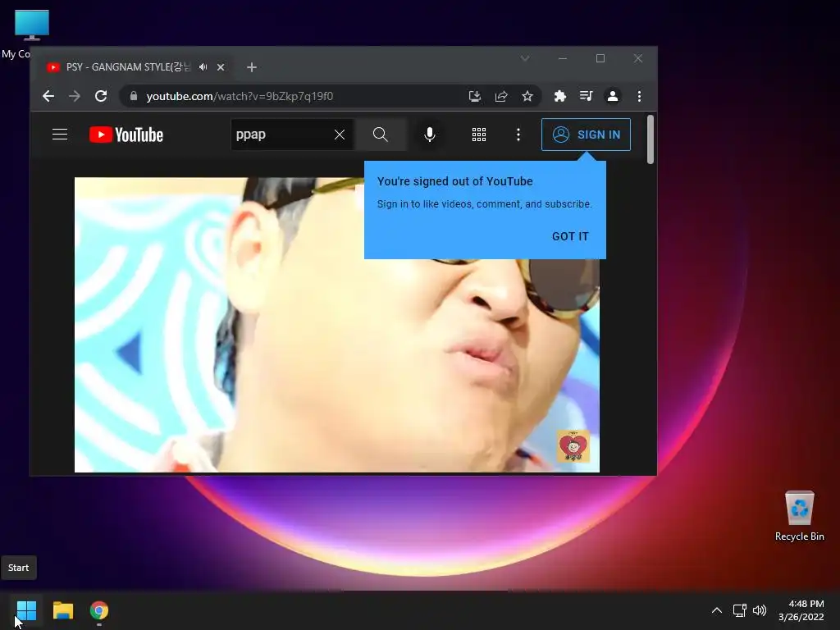Open the YouTube apps grid
Screen dimensions: 840x630
[x=479, y=135]
